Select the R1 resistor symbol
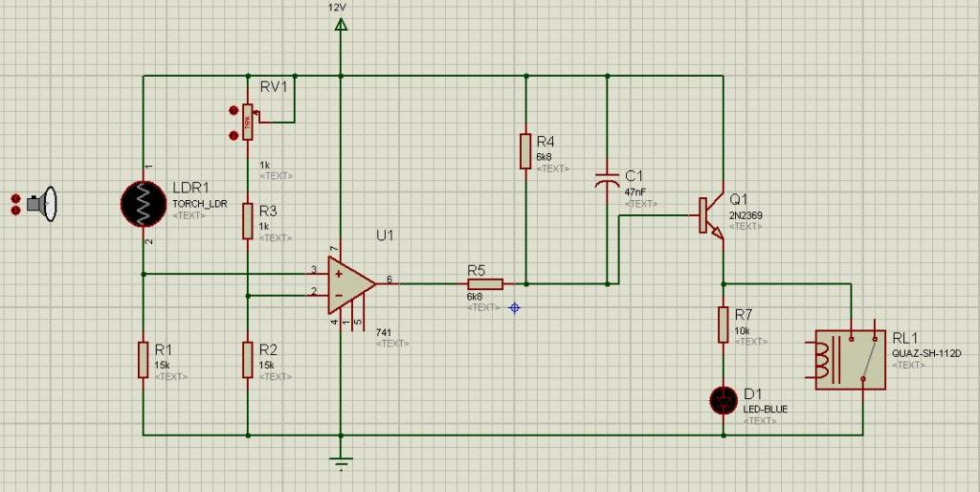This screenshot has height=492, width=980. tap(144, 360)
